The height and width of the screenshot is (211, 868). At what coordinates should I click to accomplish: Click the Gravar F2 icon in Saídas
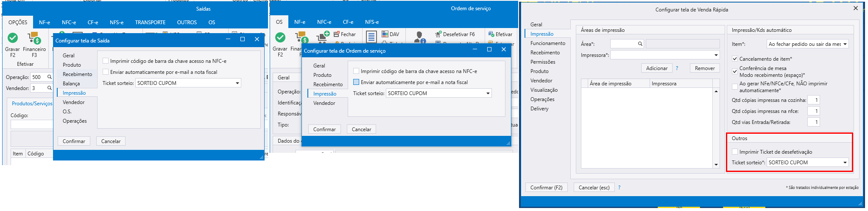tap(13, 38)
